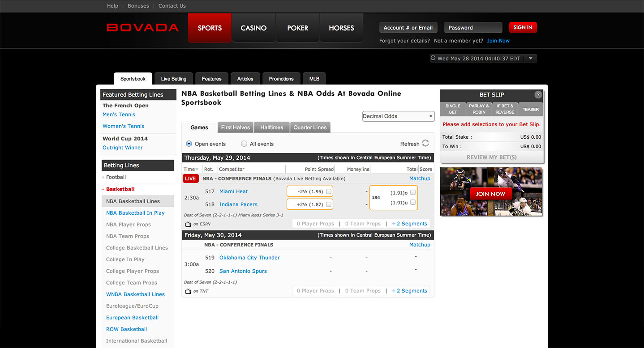Select the Open events radio button
Screen dimensions: 644x348
click(189, 144)
